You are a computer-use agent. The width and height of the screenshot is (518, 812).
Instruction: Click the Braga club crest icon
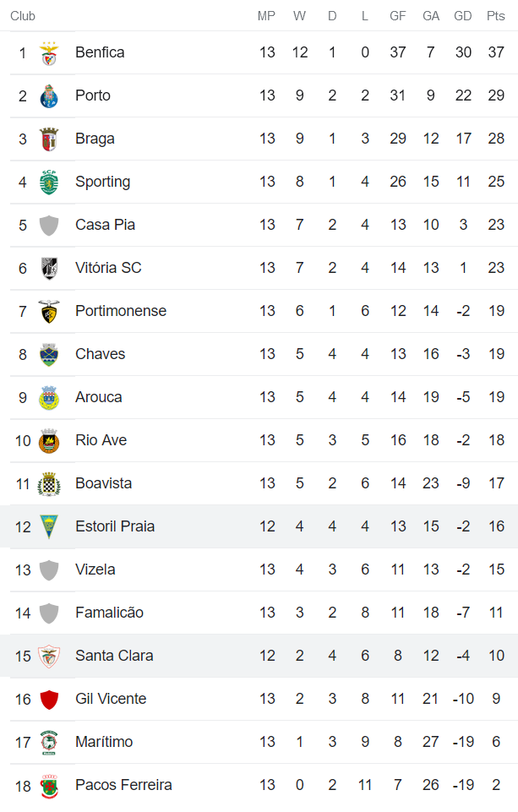pos(49,139)
